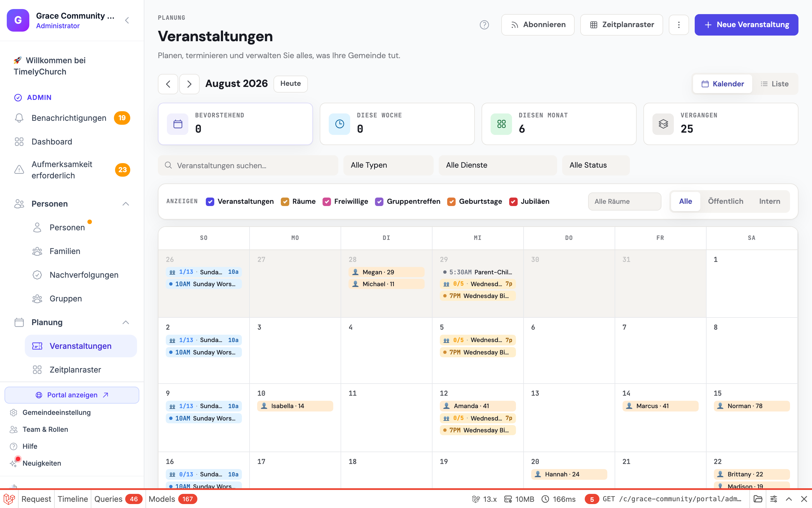Click the Diese Woche stat card
Viewport: 812px width, 508px height.
coord(397,124)
